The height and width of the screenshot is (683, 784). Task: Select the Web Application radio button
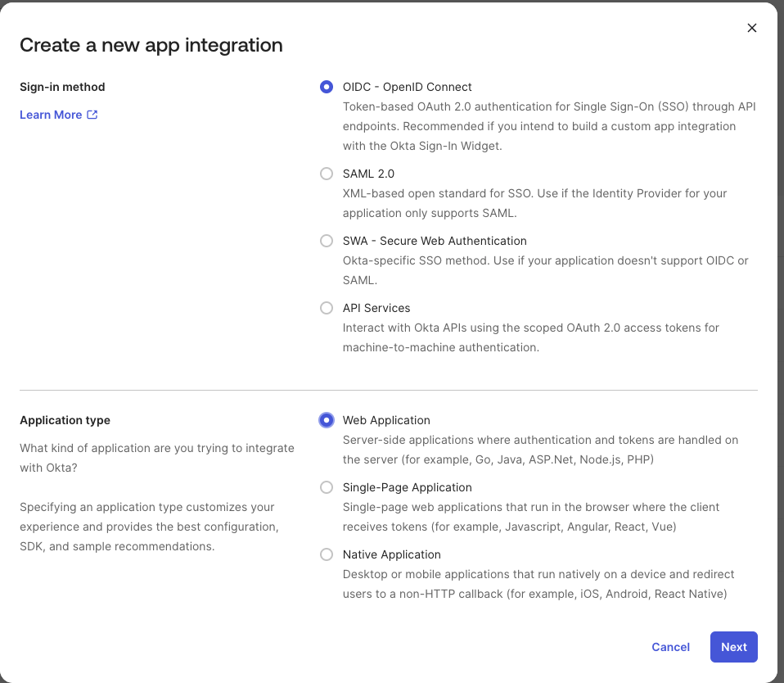pyautogui.click(x=327, y=420)
